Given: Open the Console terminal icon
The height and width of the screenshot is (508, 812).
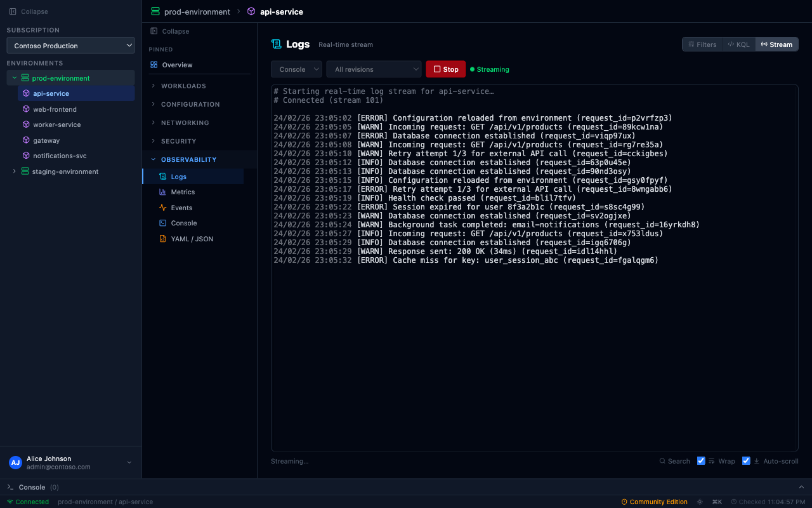Looking at the screenshot, I should coord(164,223).
